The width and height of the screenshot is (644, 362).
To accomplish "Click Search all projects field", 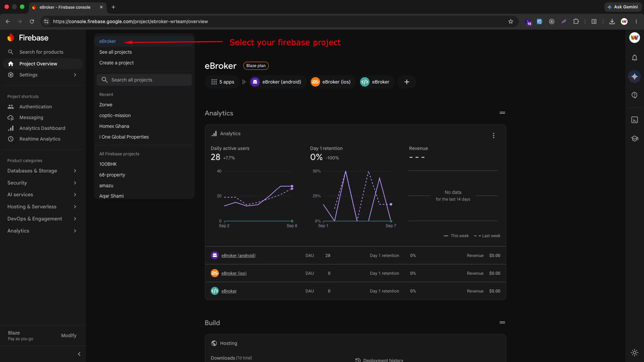I will [144, 80].
